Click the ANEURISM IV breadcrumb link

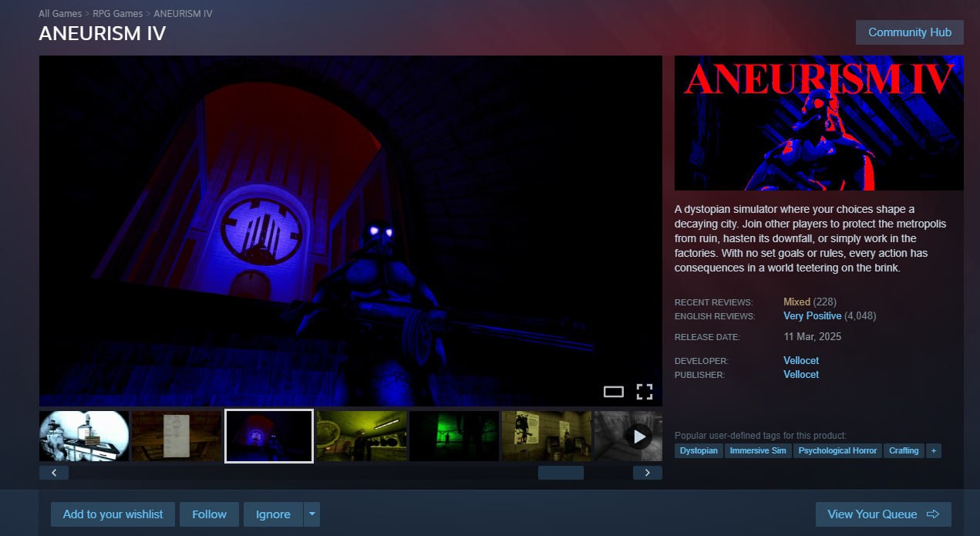coord(183,14)
